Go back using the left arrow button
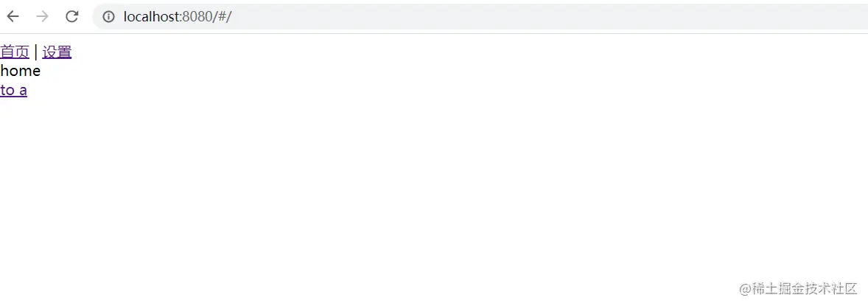Viewport: 868px width, 306px height. [x=13, y=17]
